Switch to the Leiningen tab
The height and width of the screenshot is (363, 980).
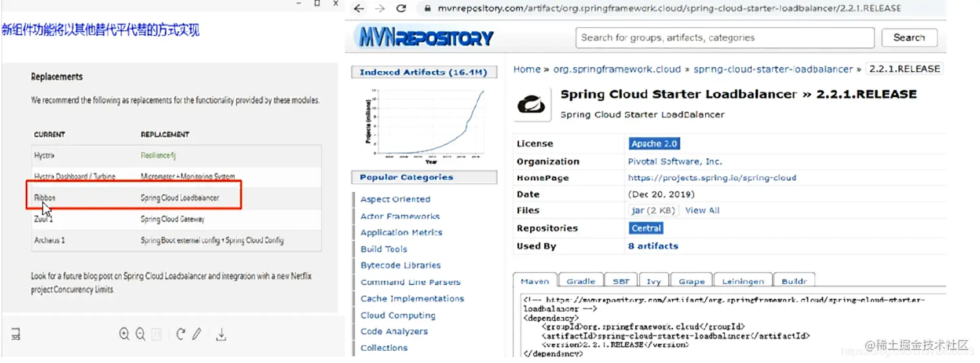pos(743,281)
